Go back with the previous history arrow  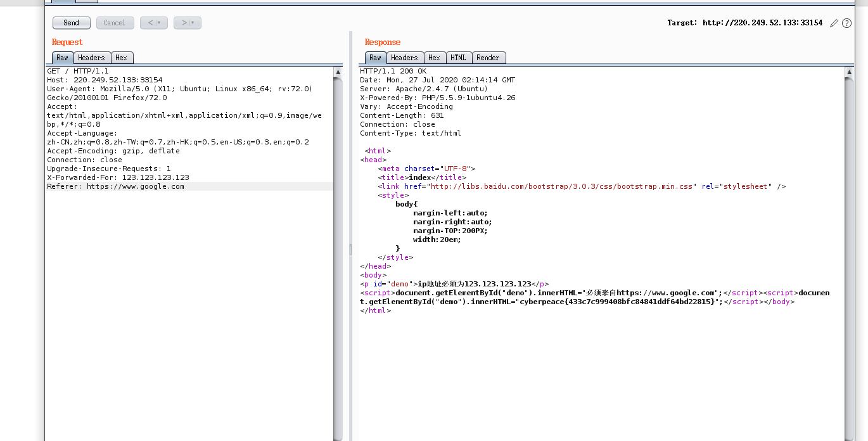tap(154, 23)
